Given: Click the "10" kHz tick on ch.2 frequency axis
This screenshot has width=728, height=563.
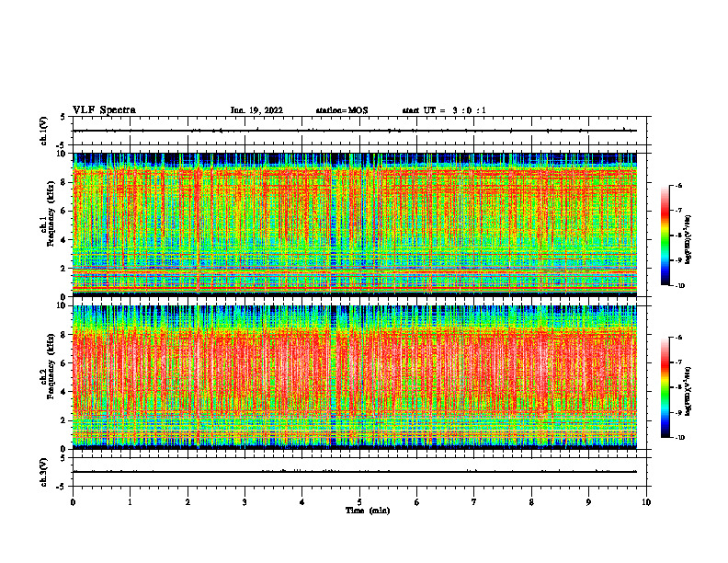Looking at the screenshot, I should point(63,305).
